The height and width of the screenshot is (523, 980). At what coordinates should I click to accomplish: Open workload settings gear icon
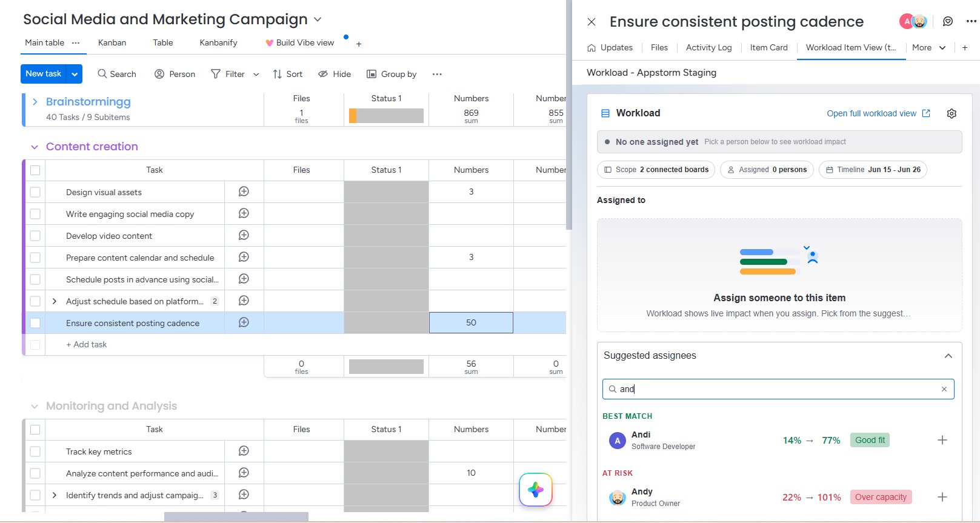[952, 113]
